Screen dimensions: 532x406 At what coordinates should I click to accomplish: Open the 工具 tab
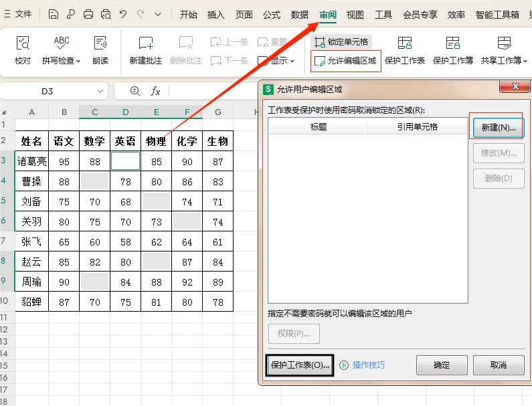(383, 15)
